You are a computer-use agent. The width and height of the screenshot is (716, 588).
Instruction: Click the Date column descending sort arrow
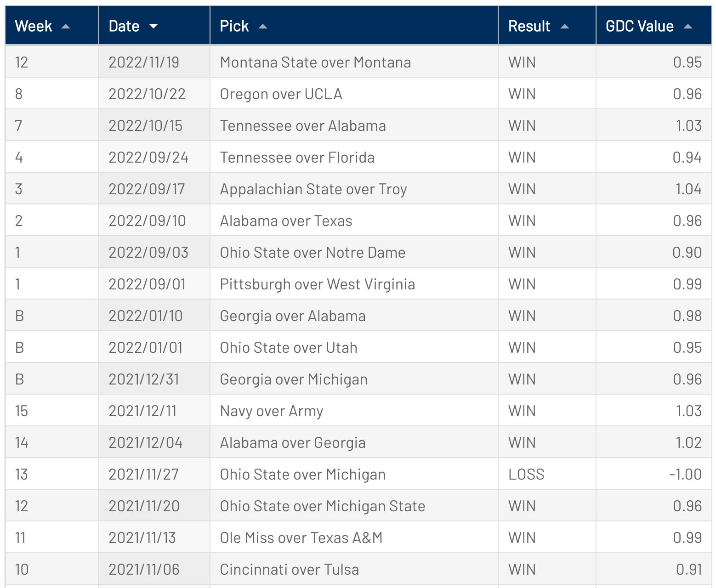(153, 27)
